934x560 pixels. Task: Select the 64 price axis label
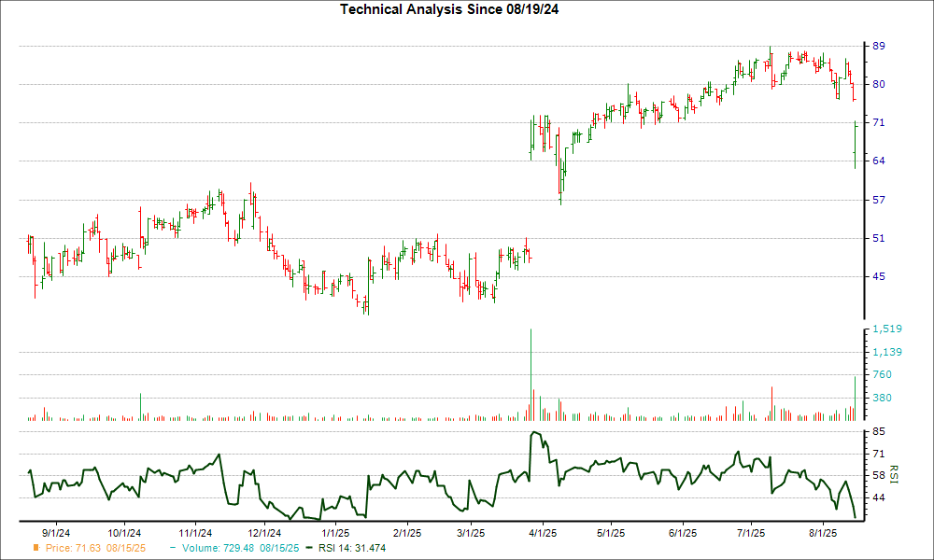[879, 161]
